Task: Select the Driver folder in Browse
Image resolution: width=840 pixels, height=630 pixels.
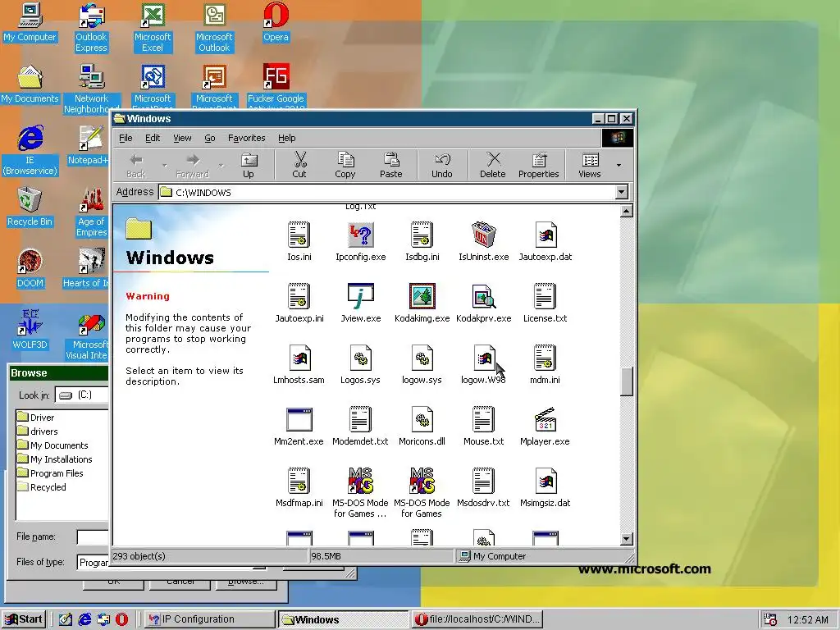Action: click(x=36, y=418)
